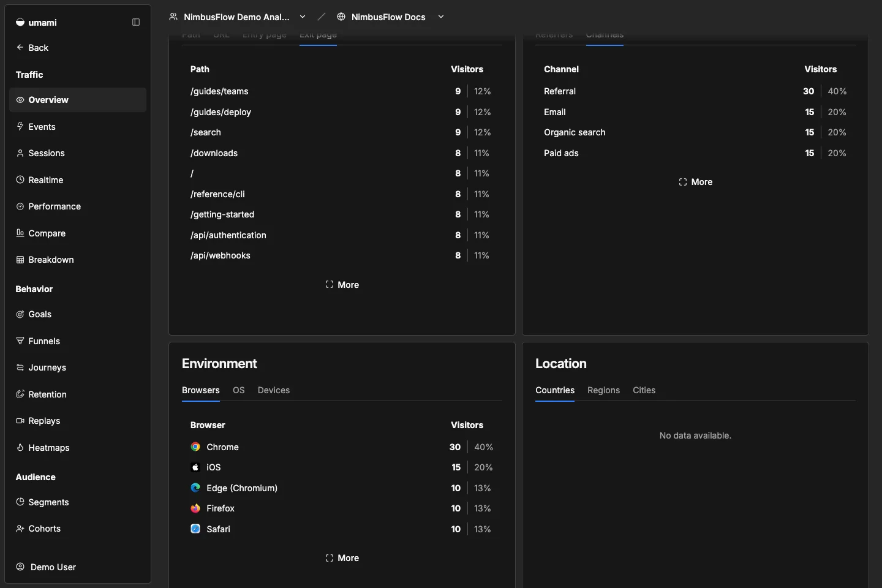Open Goals target icon
Screen dimensions: 882x588
[20, 314]
